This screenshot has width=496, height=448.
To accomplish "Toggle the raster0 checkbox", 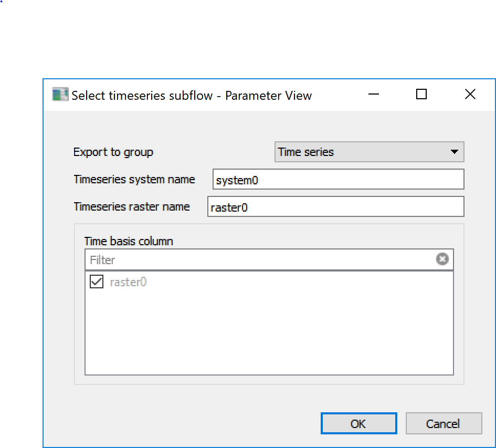I will coord(97,282).
